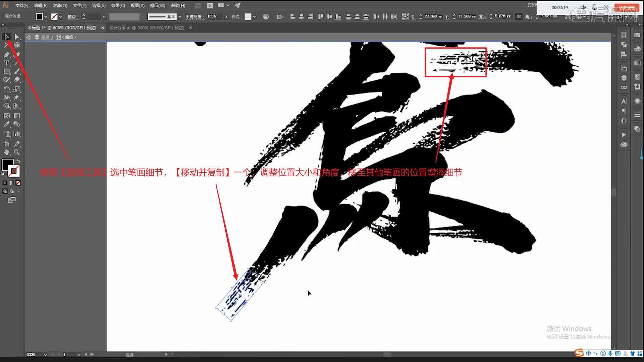The width and height of the screenshot is (644, 362).
Task: Select the Column Graph tool
Action: tap(17, 134)
